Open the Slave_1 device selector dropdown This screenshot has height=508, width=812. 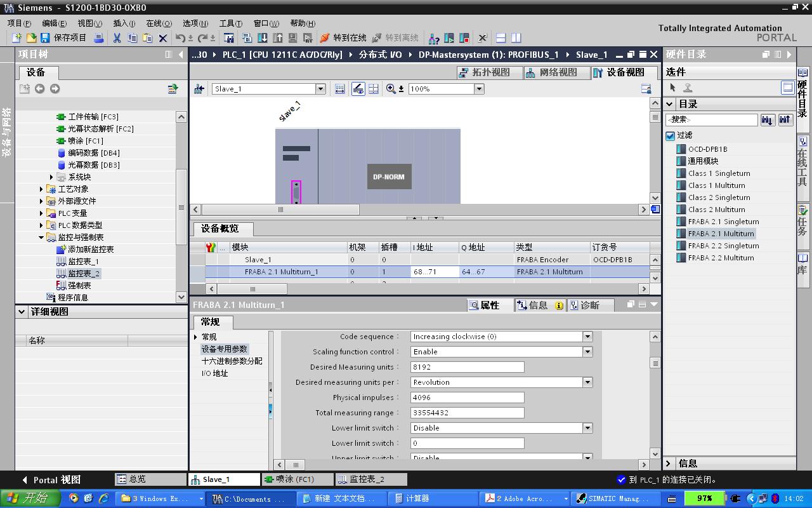click(x=320, y=89)
